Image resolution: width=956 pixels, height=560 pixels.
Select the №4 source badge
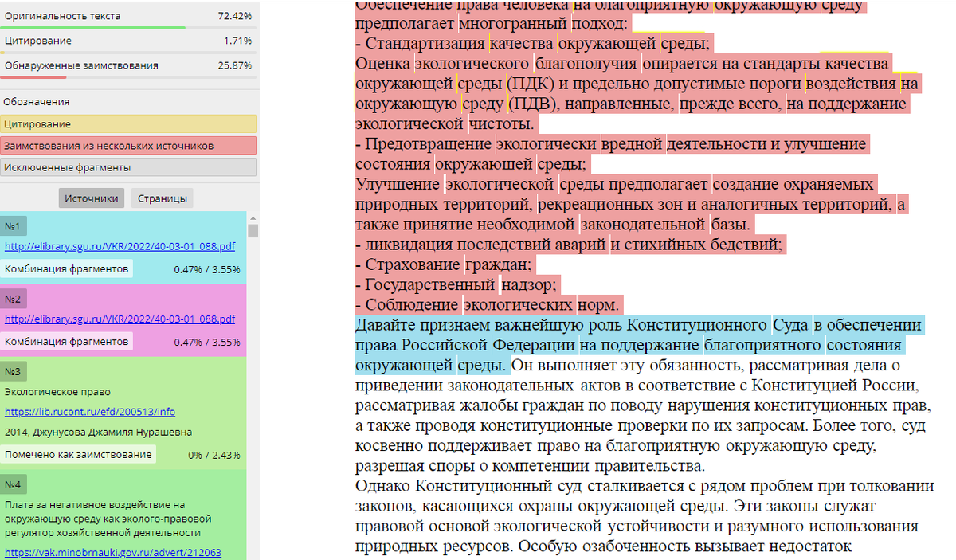coord(14,484)
